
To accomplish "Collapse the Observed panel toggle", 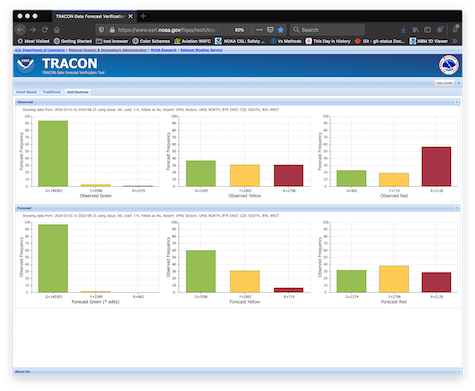I will 457,102.
